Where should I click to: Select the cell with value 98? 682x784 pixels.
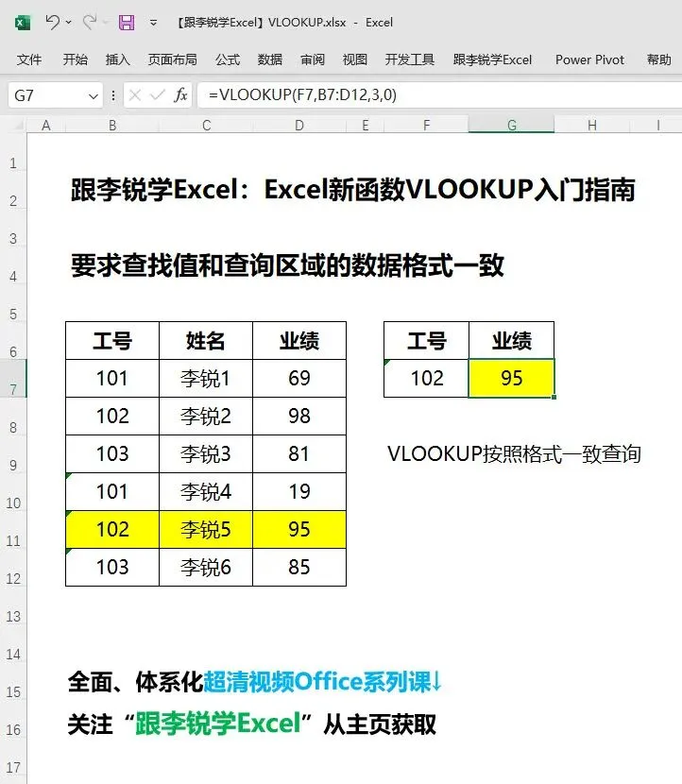(299, 416)
